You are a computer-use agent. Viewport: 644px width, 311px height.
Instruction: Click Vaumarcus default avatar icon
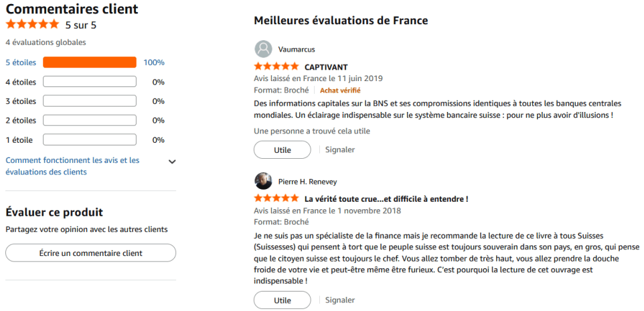click(263, 49)
